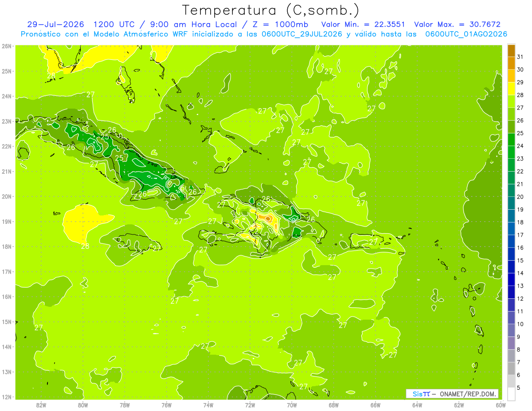Click the '31' colorbar value label
Viewport: 532px width, 411px height.
coord(520,57)
